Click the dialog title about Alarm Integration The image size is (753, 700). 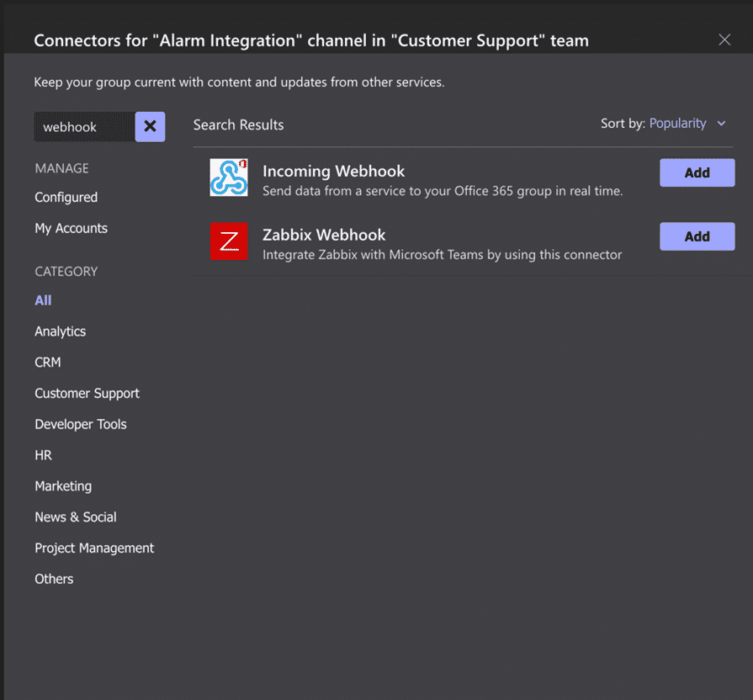311,40
